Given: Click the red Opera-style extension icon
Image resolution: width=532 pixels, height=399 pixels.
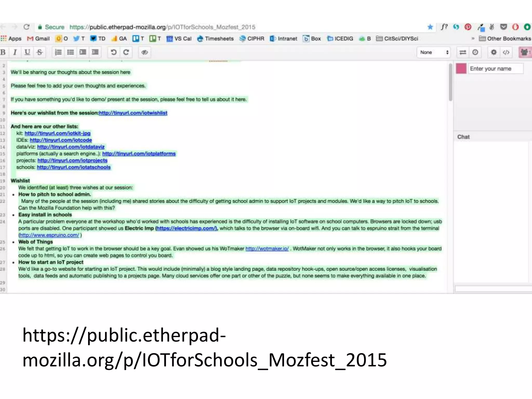Looking at the screenshot, I should [515, 27].
